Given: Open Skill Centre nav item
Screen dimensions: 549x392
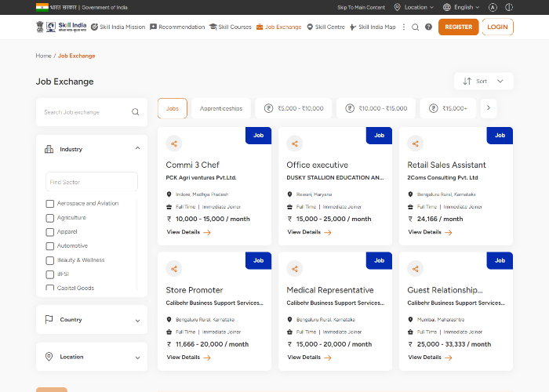Looking at the screenshot, I should click(325, 27).
